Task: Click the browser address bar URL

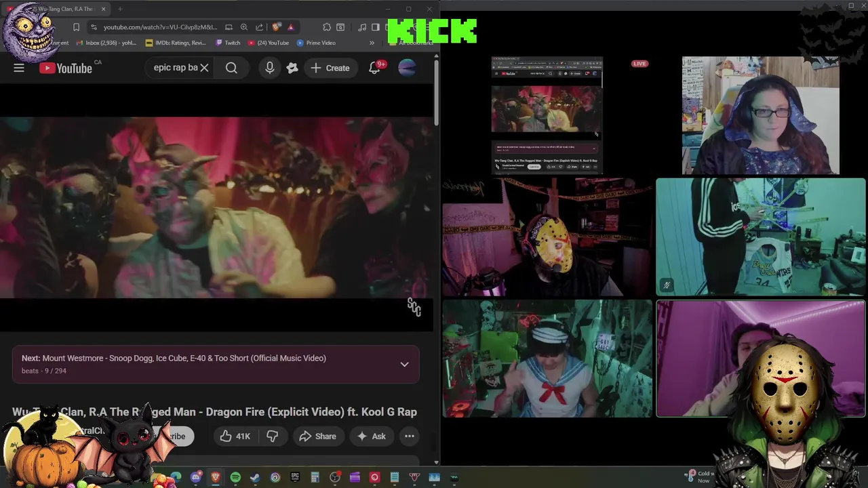Action: (160, 27)
